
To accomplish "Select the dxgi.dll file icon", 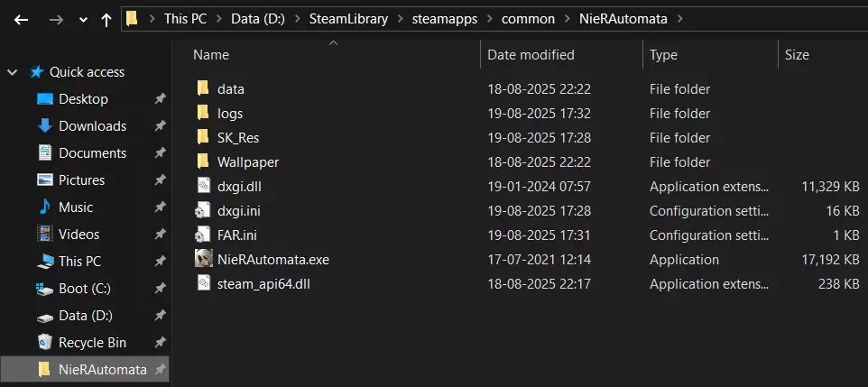I will coord(203,186).
